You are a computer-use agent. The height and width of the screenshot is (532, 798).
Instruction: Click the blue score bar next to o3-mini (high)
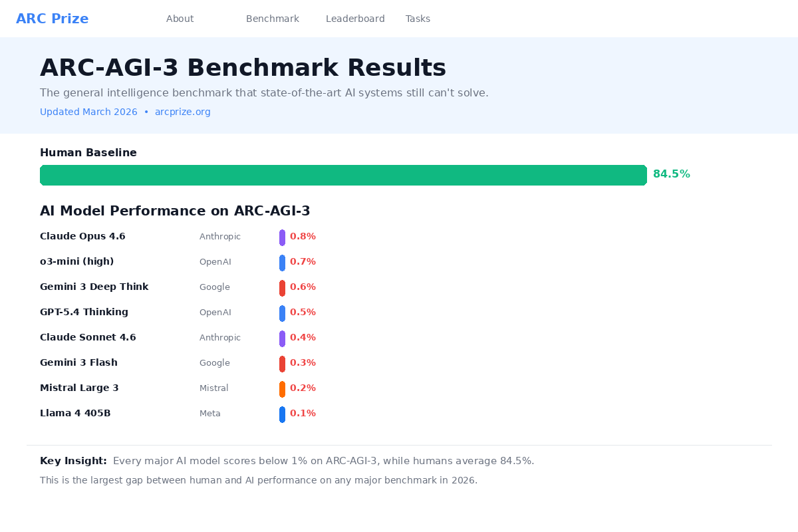click(x=282, y=262)
